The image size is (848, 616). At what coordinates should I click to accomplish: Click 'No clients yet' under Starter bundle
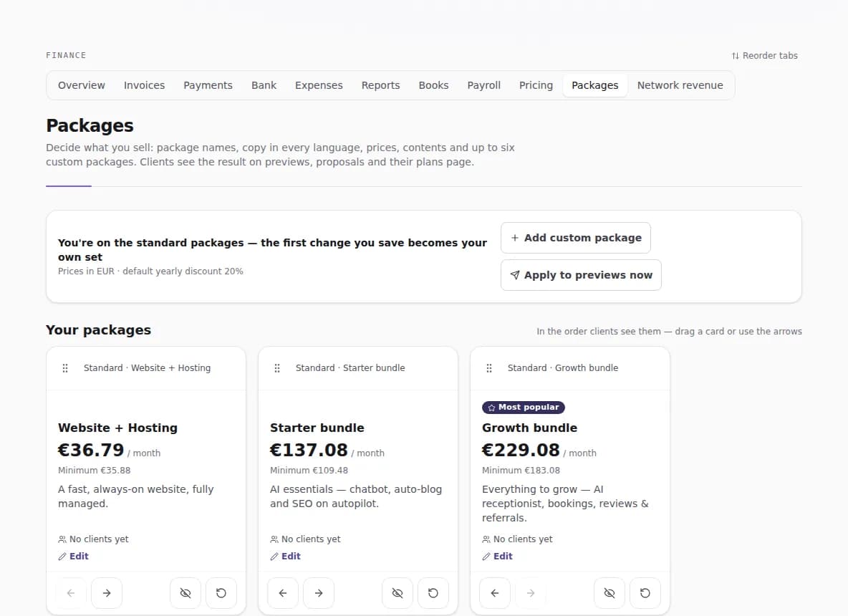[x=311, y=539]
